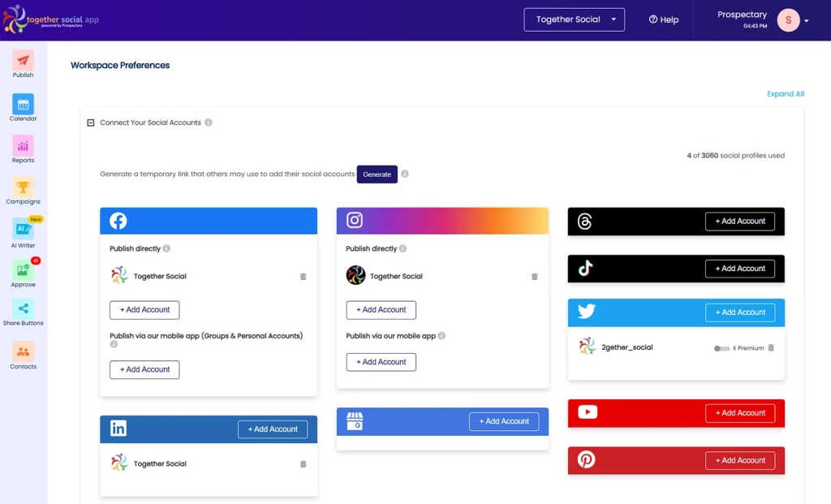Add Instagram account via mobile app
Viewport: 831px width, 504px height.
tap(381, 363)
